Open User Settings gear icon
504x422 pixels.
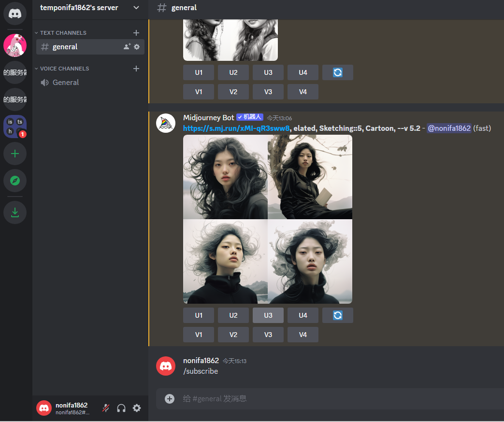point(137,408)
